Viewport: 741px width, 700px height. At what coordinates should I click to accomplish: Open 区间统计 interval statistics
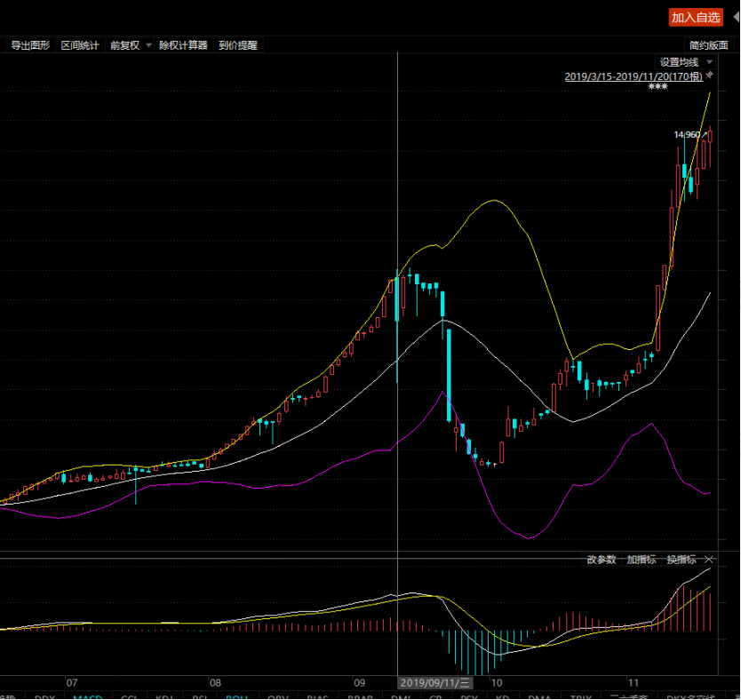[80, 45]
